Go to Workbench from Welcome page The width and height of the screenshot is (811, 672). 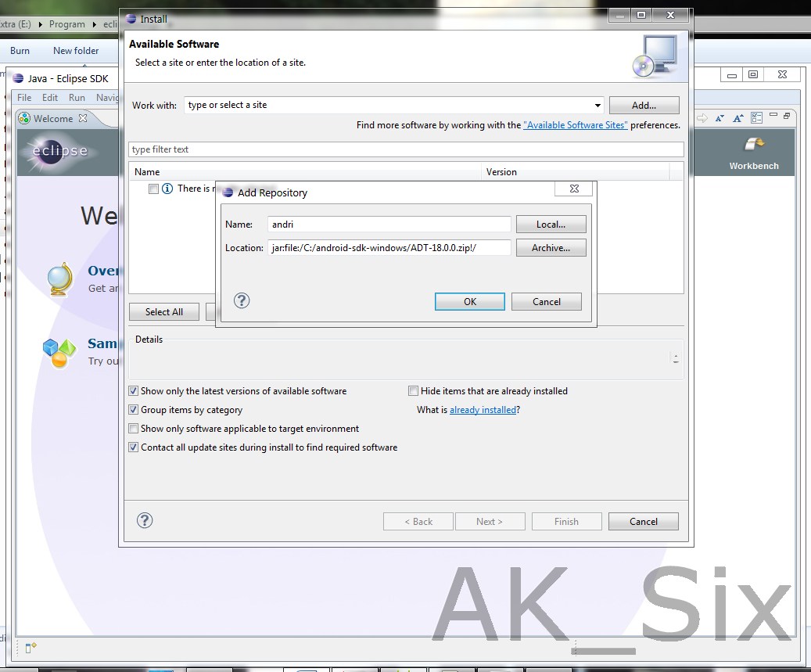pos(754,153)
